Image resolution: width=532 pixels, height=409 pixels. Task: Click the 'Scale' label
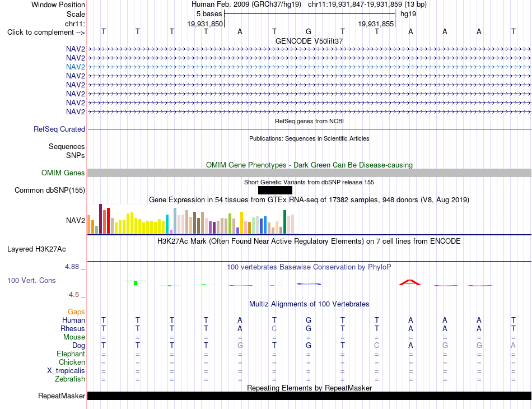[76, 14]
